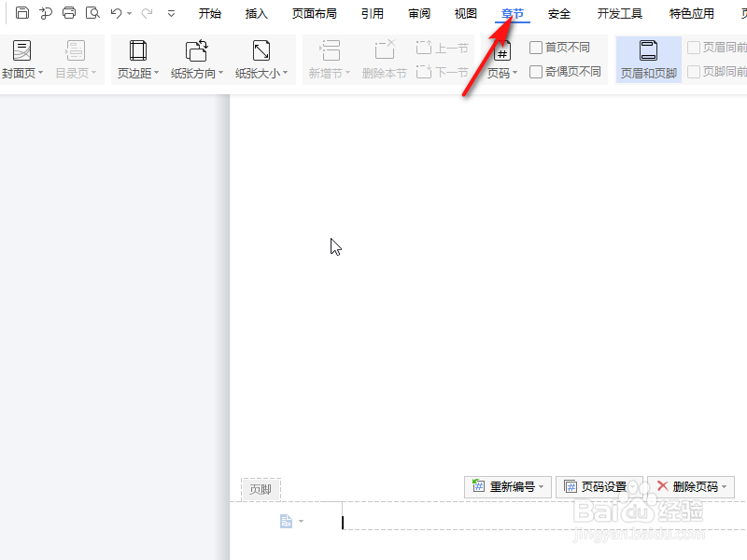Open the customize quick access toolbar dropdown
747x560 pixels.
tap(171, 14)
